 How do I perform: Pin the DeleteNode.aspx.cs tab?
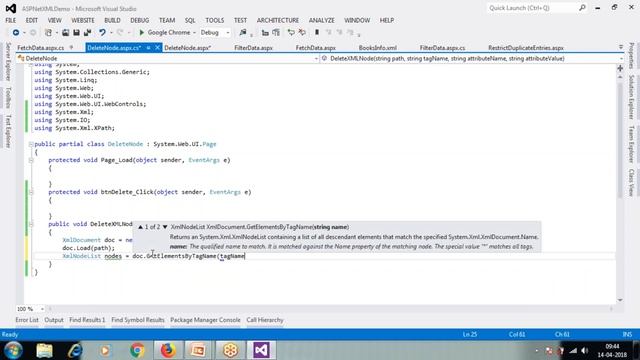148,48
